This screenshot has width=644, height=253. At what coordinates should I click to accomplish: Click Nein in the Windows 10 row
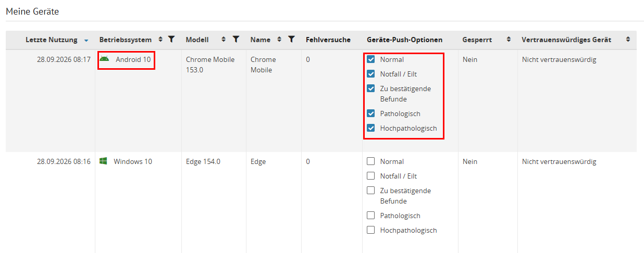(470, 161)
